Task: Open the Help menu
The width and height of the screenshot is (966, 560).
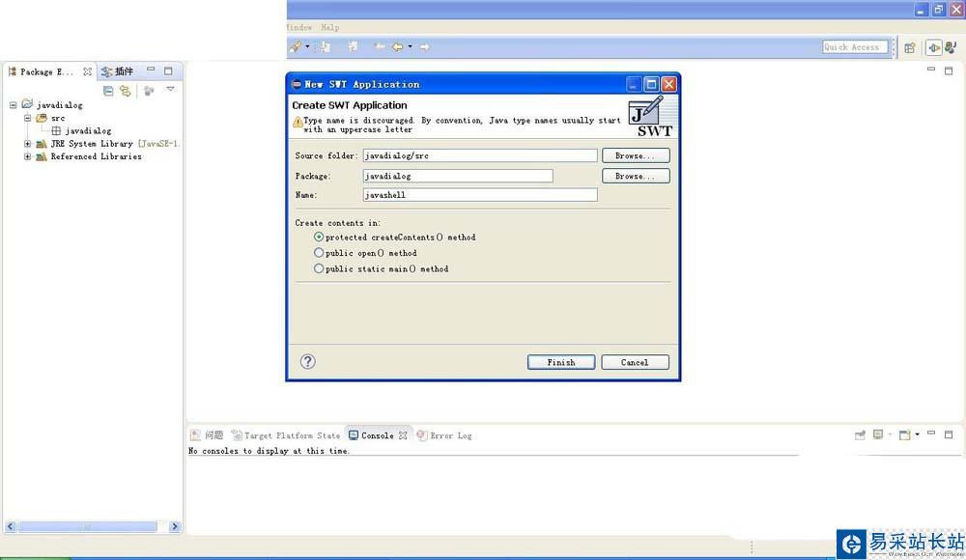Action: [x=330, y=27]
